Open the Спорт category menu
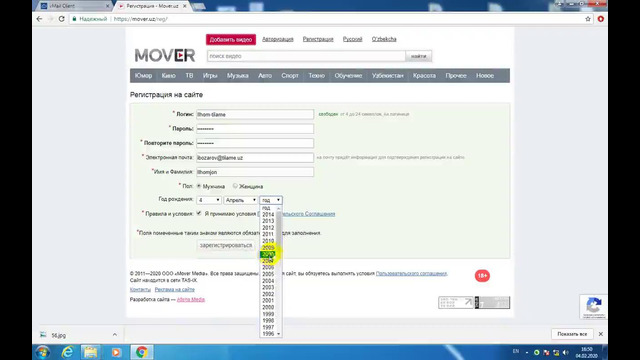This screenshot has height=360, width=640. [290, 76]
